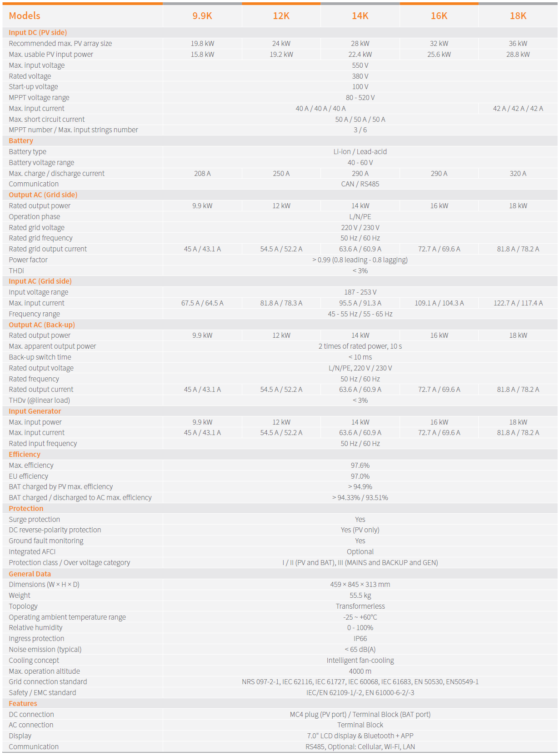The height and width of the screenshot is (756, 560).
Task: Select the Output AC (Back-up) section header
Action: (x=42, y=325)
